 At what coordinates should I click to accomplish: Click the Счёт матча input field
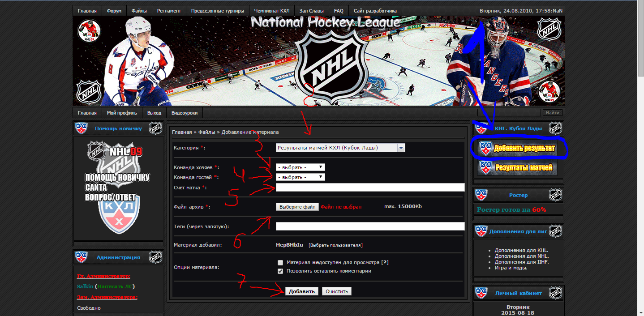point(370,188)
